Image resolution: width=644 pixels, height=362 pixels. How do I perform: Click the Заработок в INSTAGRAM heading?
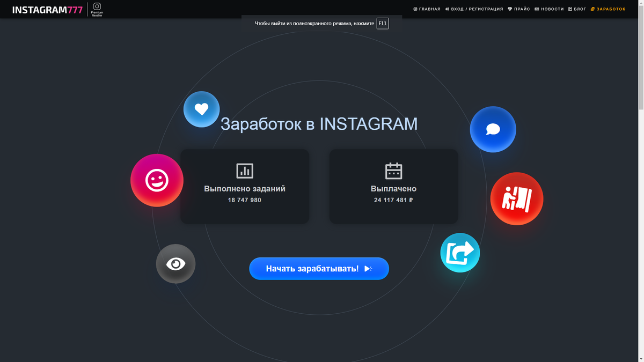[x=319, y=124]
